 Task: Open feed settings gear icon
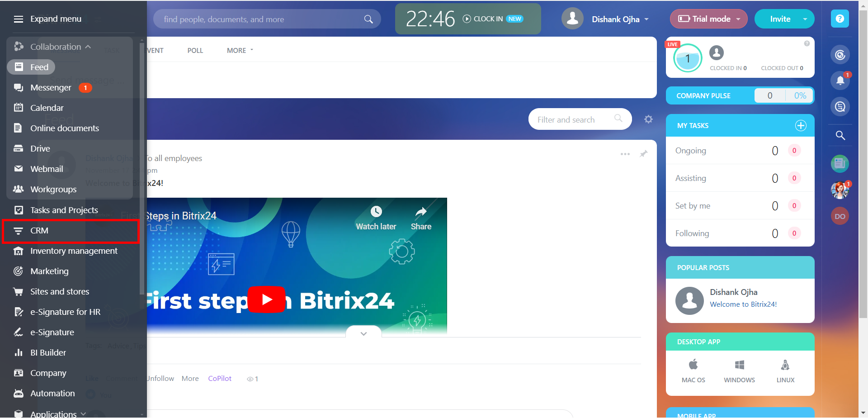[648, 119]
